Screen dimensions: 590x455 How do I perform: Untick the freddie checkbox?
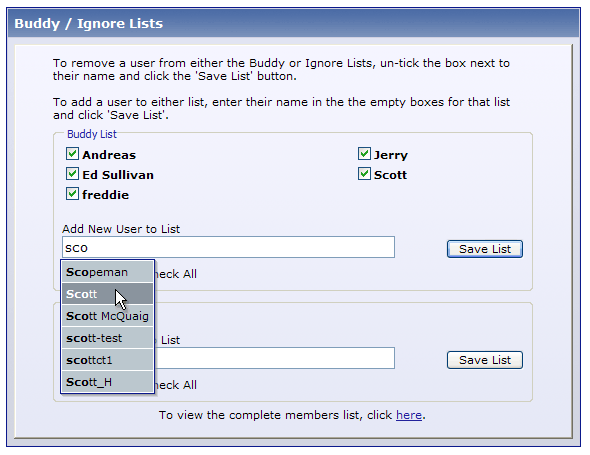pos(72,194)
